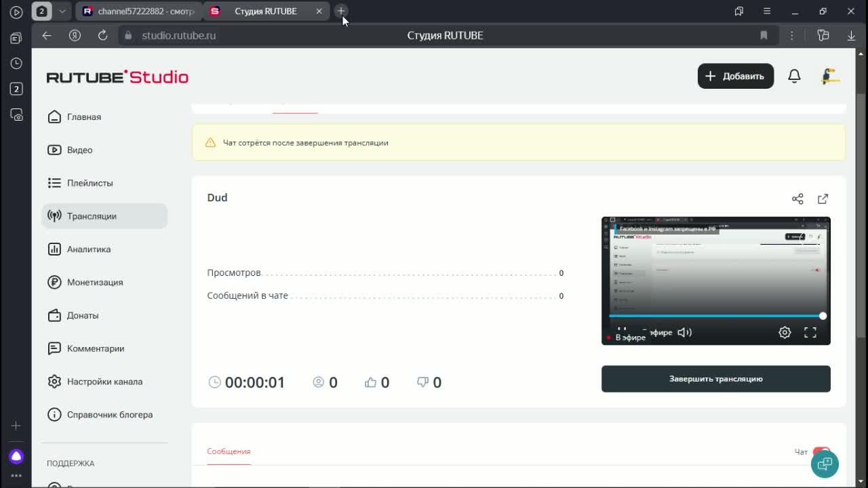Add a shortcut to the side panel
The width and height of the screenshot is (868, 488).
(x=16, y=426)
